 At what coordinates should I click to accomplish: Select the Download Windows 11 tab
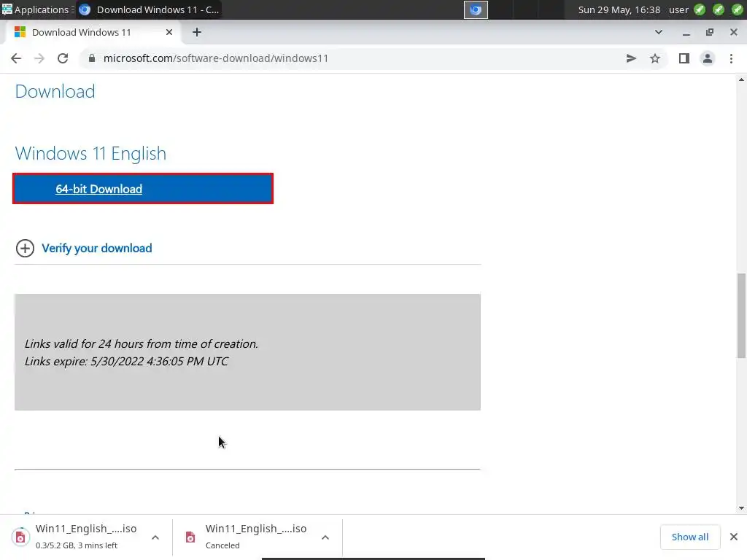click(94, 32)
